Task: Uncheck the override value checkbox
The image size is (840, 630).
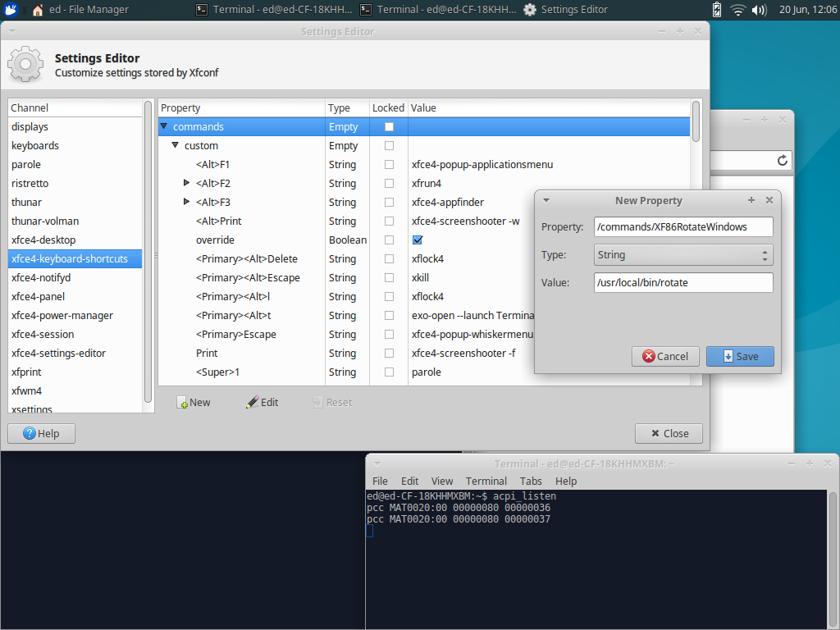Action: pos(418,240)
